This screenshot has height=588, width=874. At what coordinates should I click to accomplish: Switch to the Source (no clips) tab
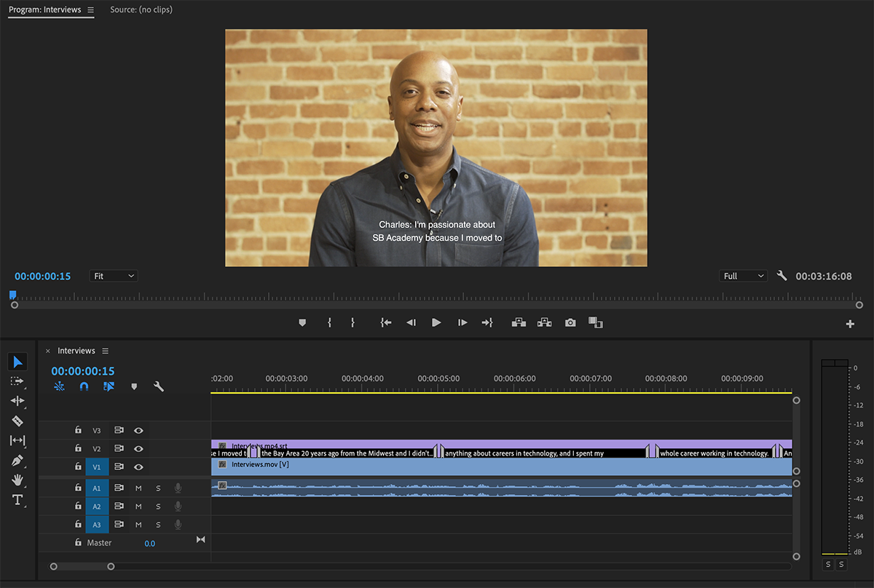141,9
